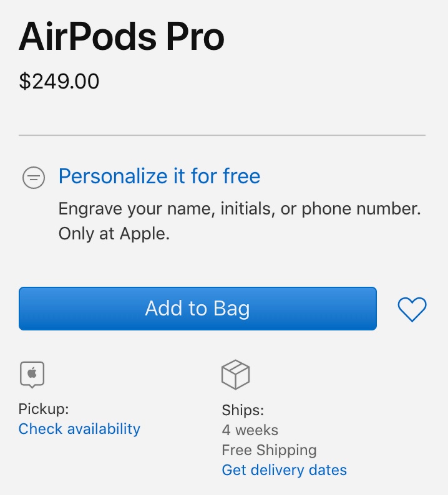This screenshot has height=495, width=448.
Task: Click the word Pro in the title
Action: (194, 36)
